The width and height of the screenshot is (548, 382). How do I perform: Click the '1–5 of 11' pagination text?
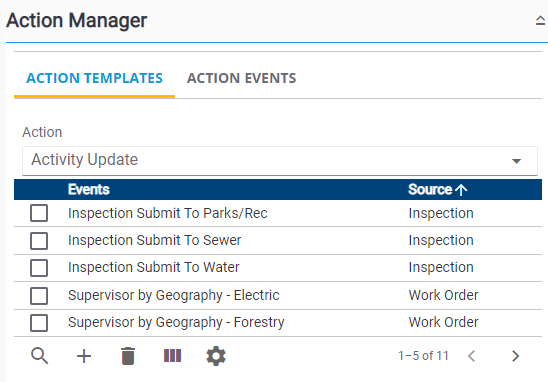pos(423,356)
